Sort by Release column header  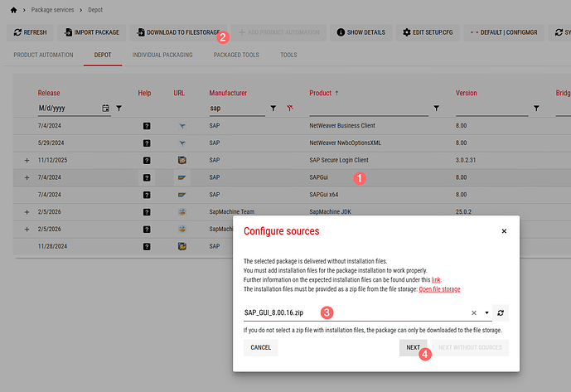[49, 93]
